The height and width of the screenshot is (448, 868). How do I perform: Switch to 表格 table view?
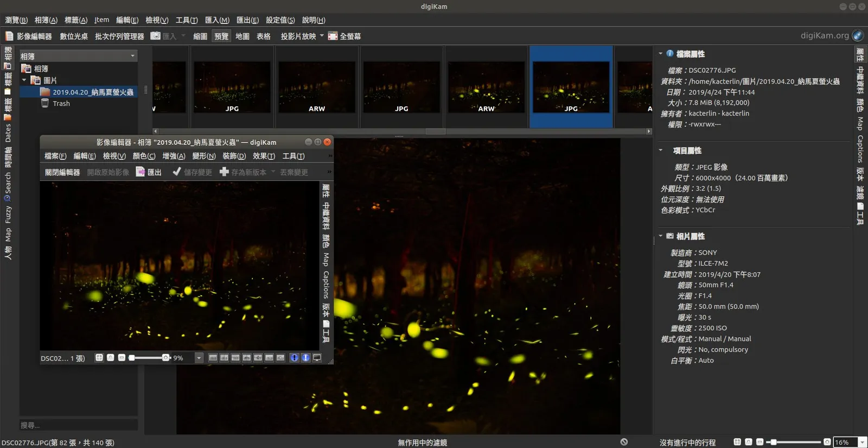point(264,36)
